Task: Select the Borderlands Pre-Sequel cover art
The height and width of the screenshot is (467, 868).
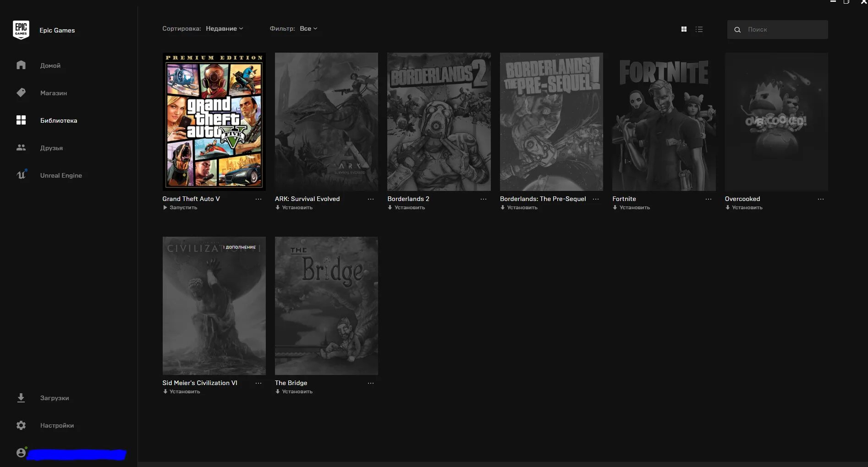Action: (x=551, y=122)
